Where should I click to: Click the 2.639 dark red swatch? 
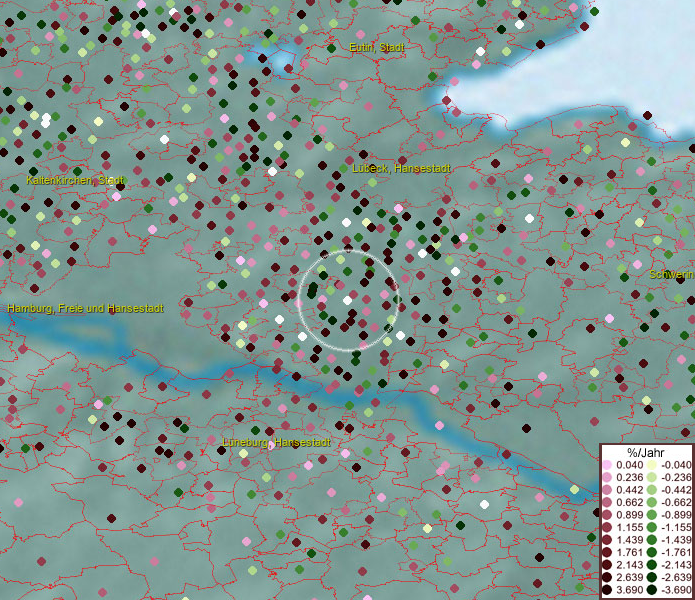[607, 577]
